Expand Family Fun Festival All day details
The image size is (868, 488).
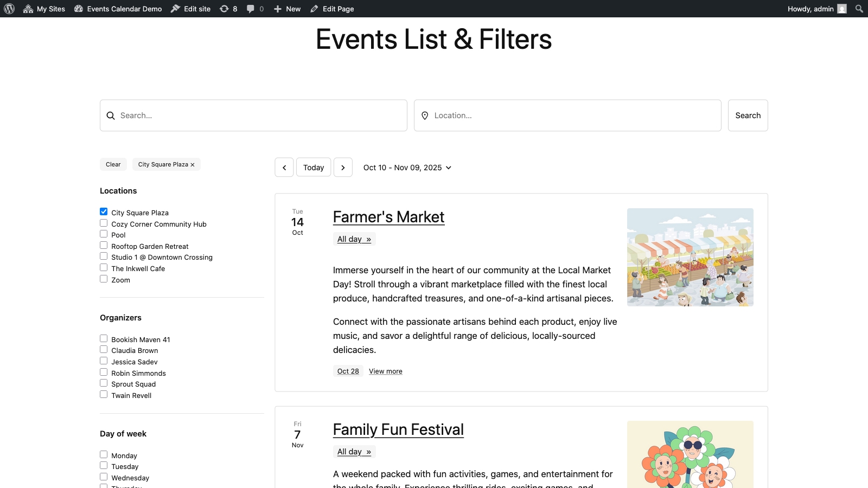[x=354, y=452]
